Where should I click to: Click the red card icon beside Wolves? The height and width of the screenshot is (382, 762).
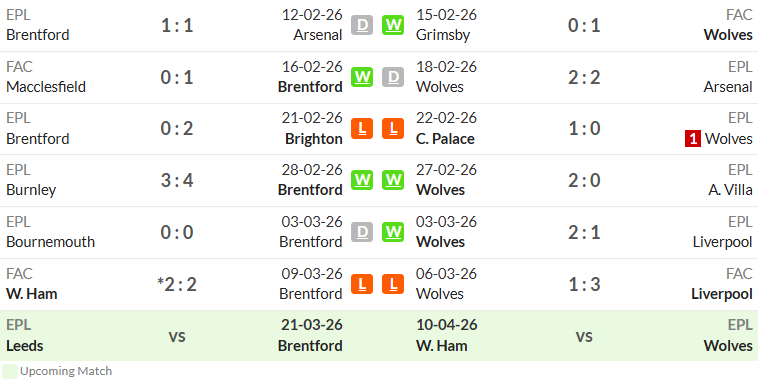pyautogui.click(x=693, y=139)
